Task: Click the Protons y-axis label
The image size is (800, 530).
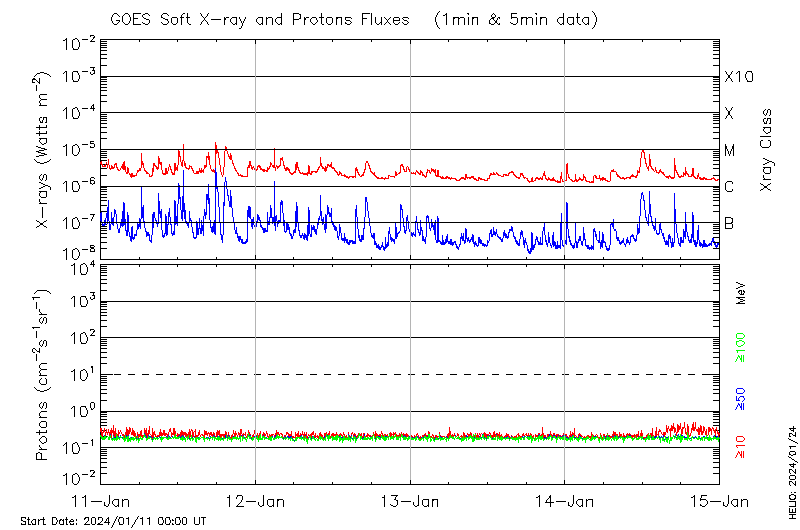Action: click(x=45, y=375)
